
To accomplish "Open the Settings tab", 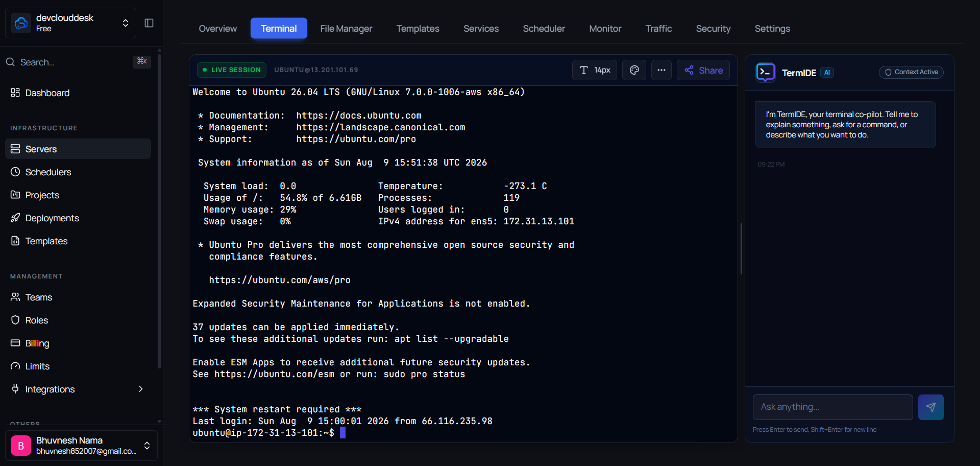I will [x=772, y=29].
